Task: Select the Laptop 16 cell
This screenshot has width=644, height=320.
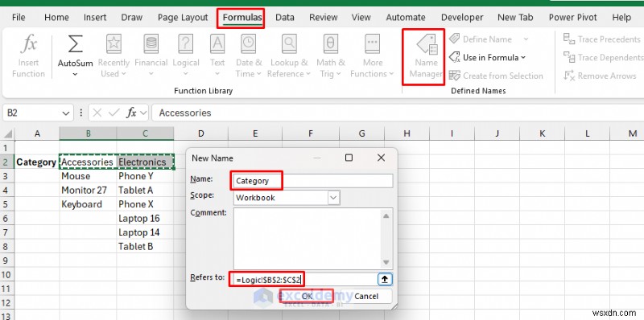Action: click(x=146, y=218)
